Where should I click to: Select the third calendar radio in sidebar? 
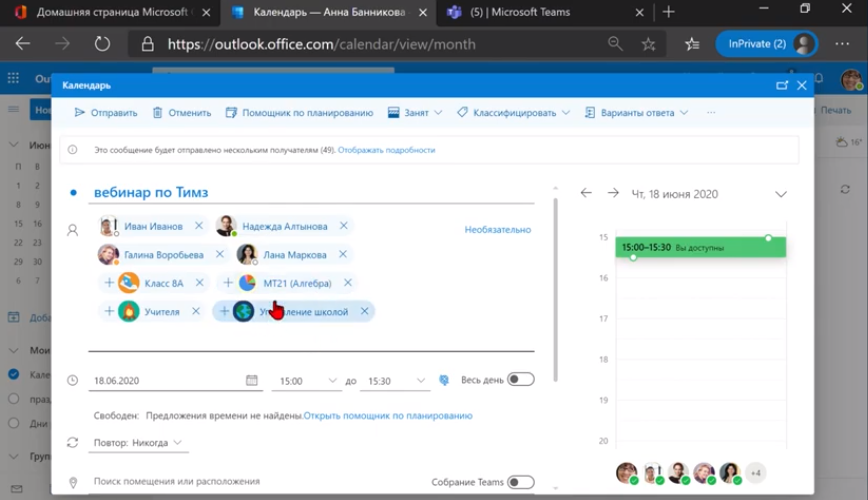click(x=14, y=423)
